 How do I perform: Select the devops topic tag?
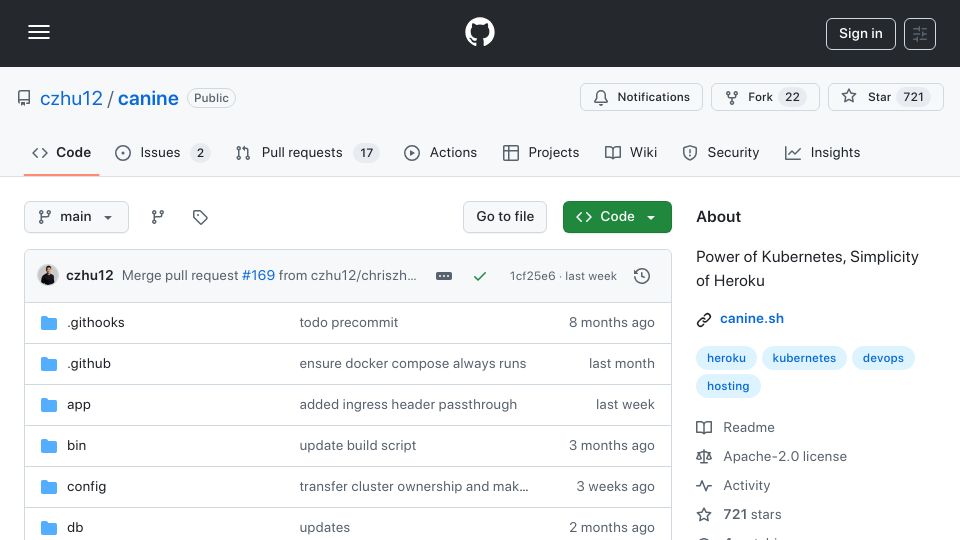pos(883,358)
